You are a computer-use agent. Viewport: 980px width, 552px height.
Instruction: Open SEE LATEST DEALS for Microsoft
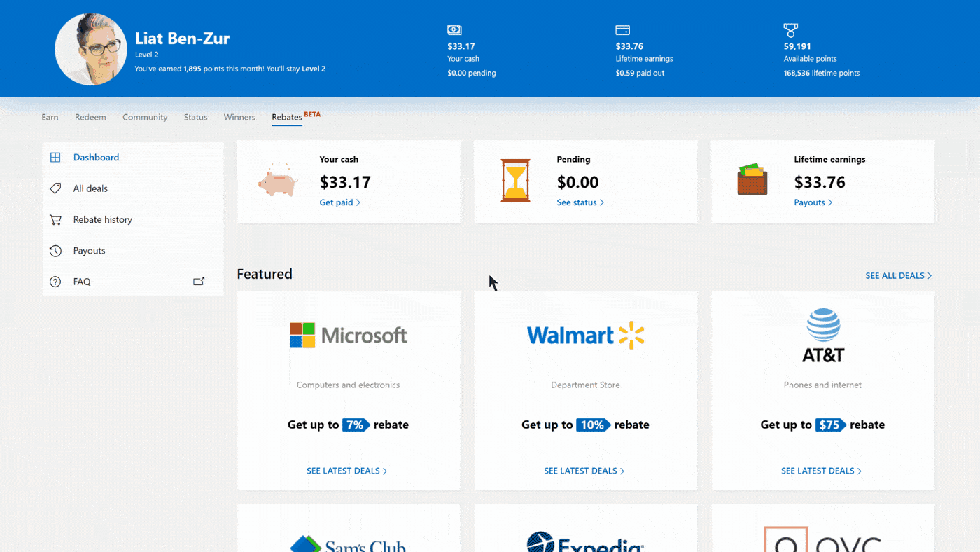pos(347,471)
